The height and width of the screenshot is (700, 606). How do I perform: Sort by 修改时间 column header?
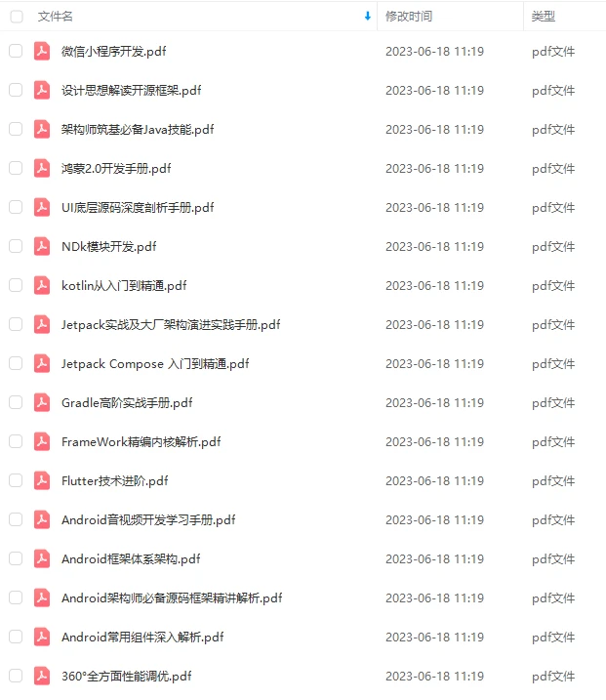coord(409,17)
